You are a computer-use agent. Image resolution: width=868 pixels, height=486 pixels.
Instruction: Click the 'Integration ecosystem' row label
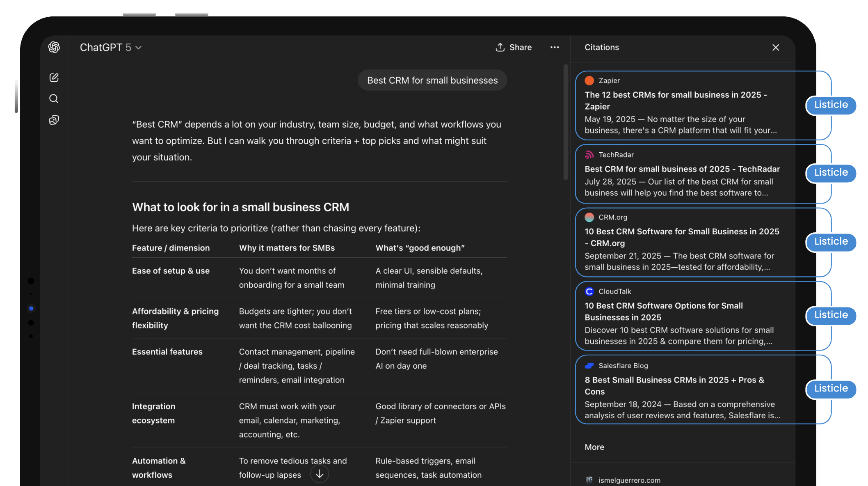pos(153,413)
